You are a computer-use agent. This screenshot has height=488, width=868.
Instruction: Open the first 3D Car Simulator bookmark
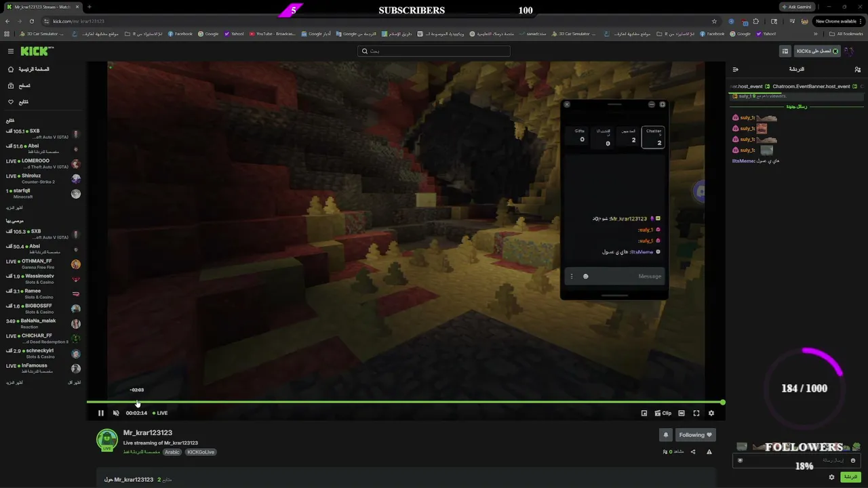tap(42, 33)
